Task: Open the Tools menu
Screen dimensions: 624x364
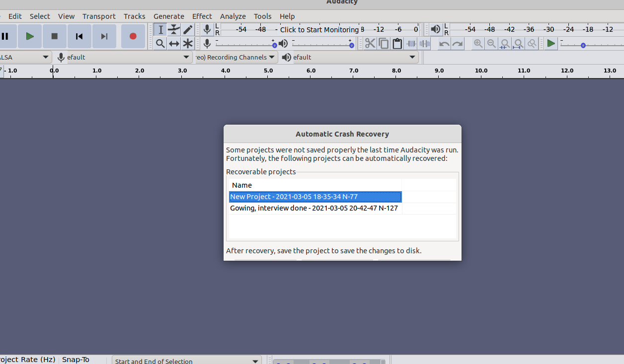Action: coord(263,16)
